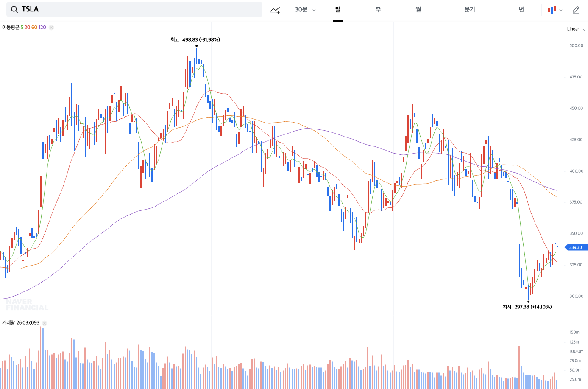The height and width of the screenshot is (389, 588).
Task: Click the 350.00 price axis label
Action: [577, 233]
